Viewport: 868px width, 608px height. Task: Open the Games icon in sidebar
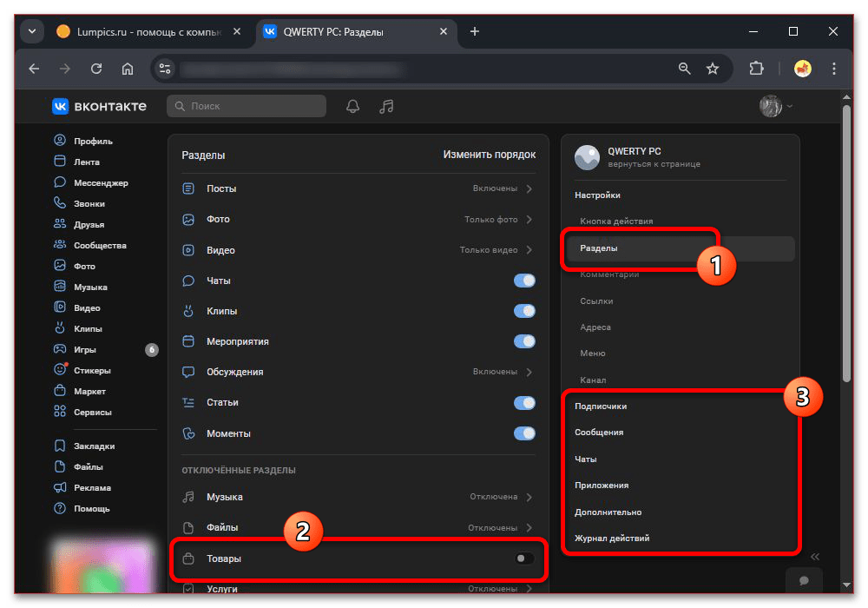60,350
